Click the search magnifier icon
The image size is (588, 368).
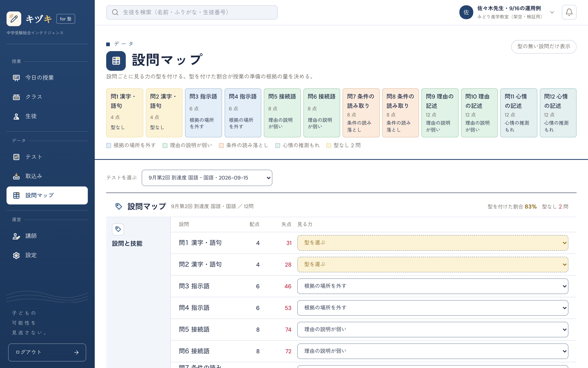tap(115, 12)
